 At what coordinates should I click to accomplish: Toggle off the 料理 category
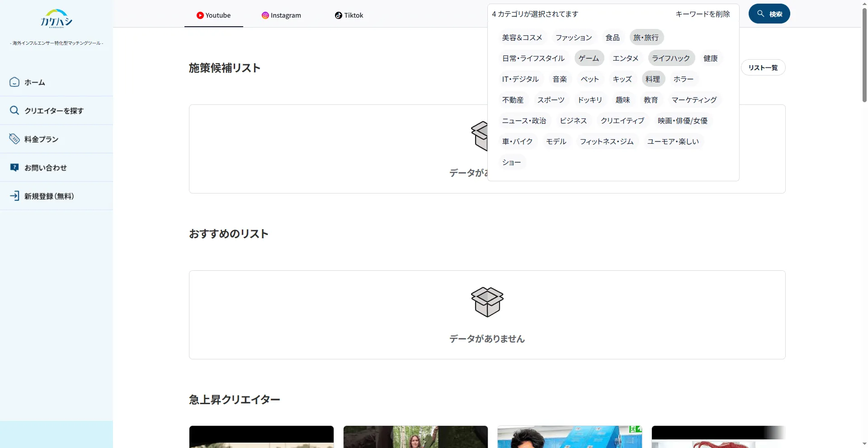[653, 79]
